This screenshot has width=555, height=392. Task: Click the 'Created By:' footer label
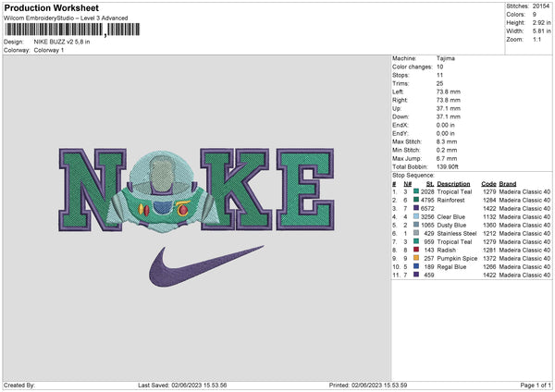[19, 385]
